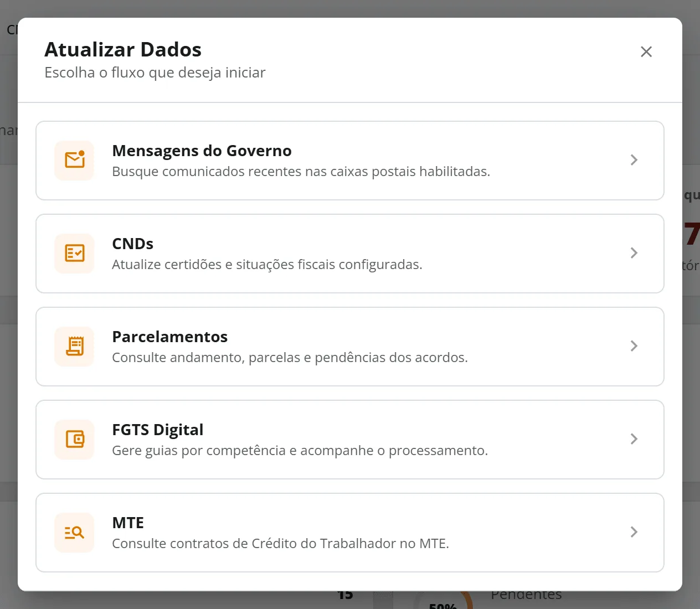Screen dimensions: 700x609
Task: Open the FGTS Digital chevron arrow
Action: [x=634, y=439]
